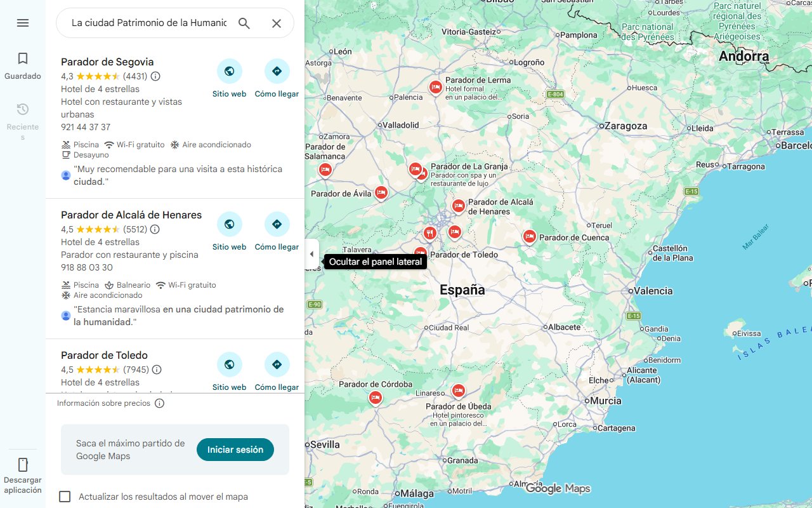Open Sitio web for Parador de Segovia
This screenshot has width=812, height=508.
click(x=229, y=70)
